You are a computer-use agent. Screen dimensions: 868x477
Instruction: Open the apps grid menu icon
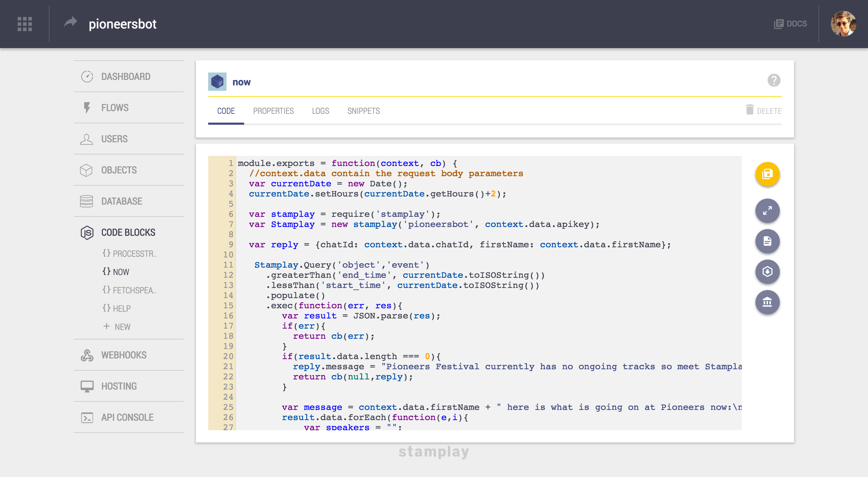tap(25, 24)
